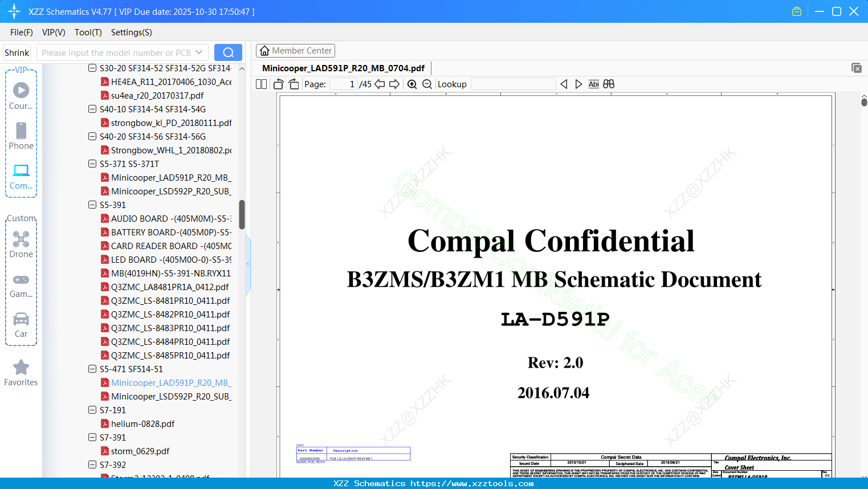Screen dimensions: 868x489
Task: Open helium-0828.pdf
Action: coord(138,424)
